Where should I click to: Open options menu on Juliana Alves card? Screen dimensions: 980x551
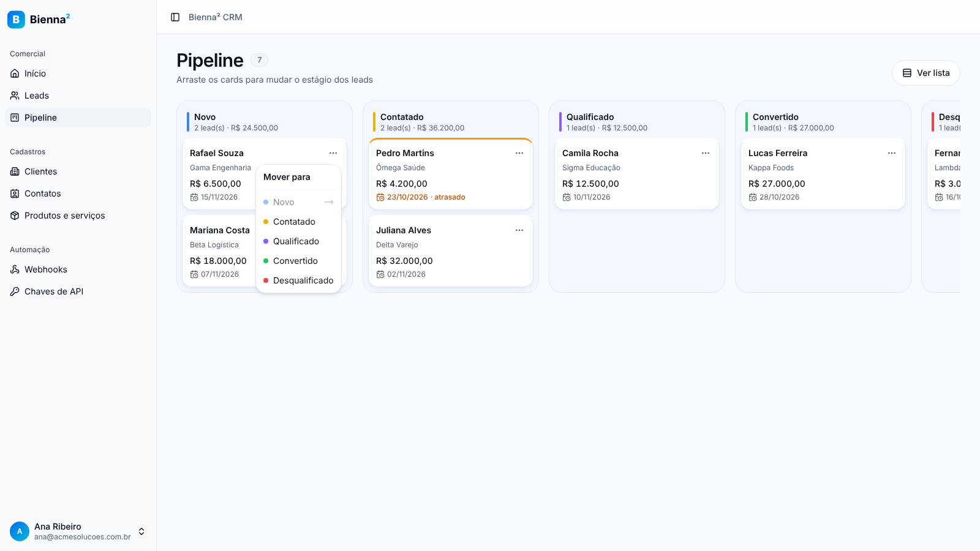click(519, 230)
